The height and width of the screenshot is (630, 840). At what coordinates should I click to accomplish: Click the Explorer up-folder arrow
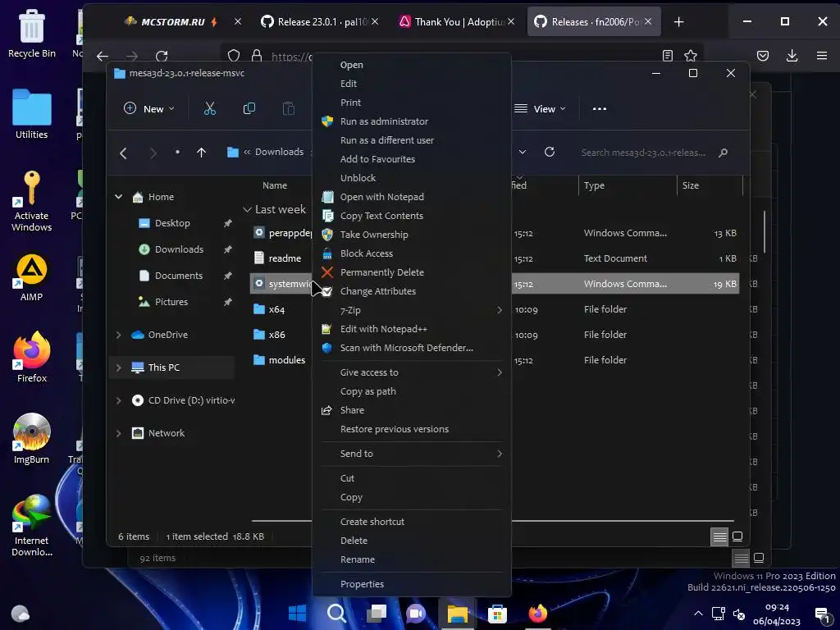click(x=201, y=153)
